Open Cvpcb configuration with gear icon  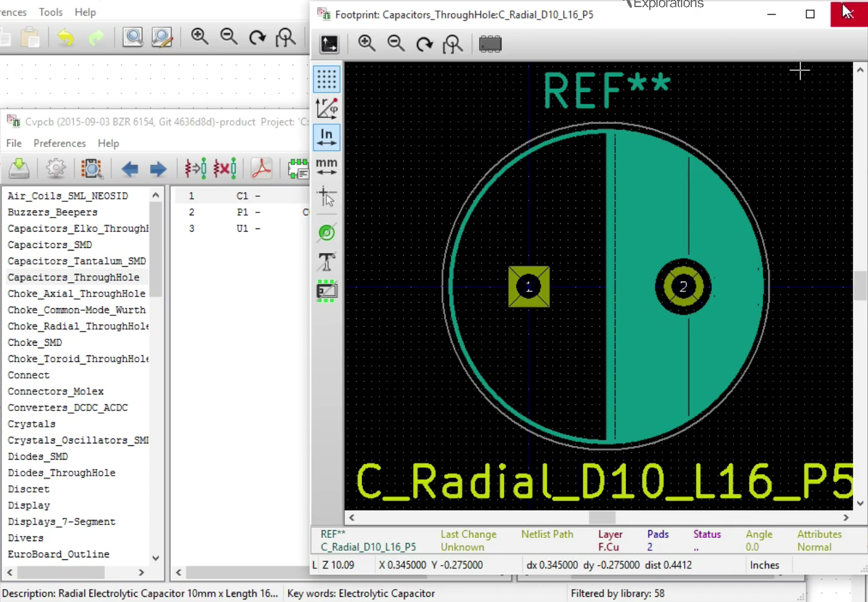click(56, 168)
